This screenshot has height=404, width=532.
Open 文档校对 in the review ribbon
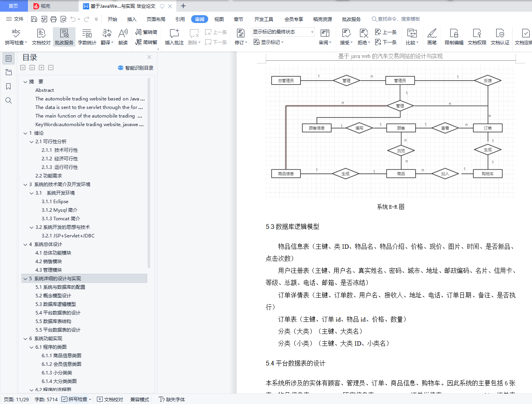[41, 37]
